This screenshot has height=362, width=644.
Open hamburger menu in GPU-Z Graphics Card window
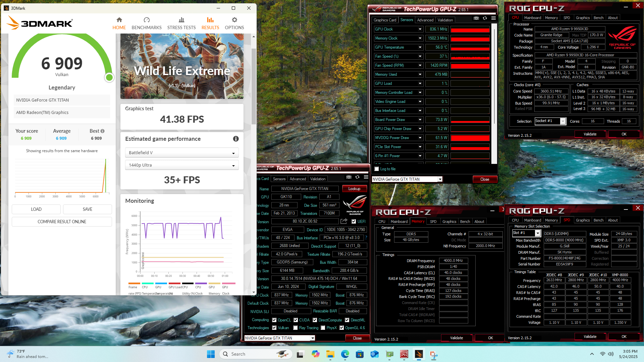click(x=366, y=177)
